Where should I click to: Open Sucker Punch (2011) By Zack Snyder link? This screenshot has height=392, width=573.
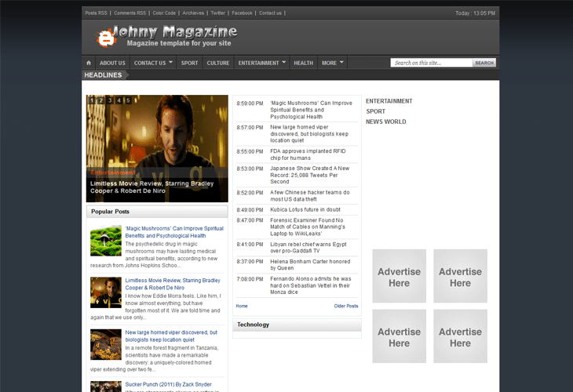[168, 384]
